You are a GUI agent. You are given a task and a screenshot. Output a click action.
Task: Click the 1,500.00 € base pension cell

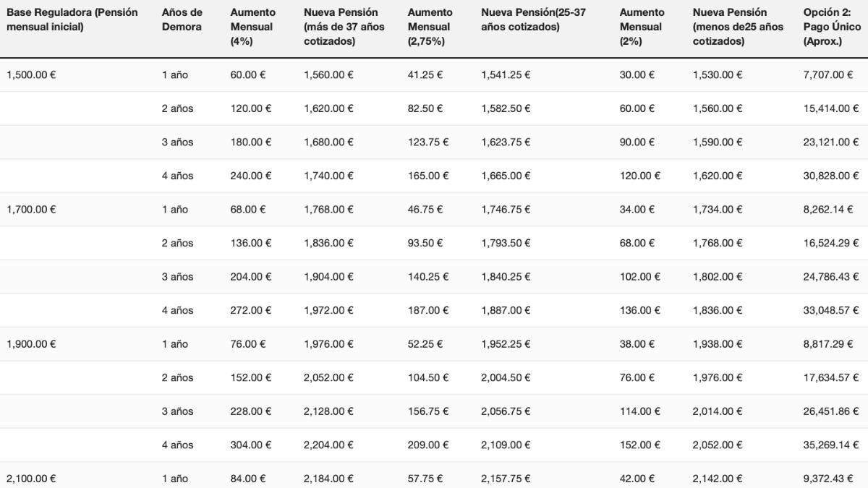(31, 74)
